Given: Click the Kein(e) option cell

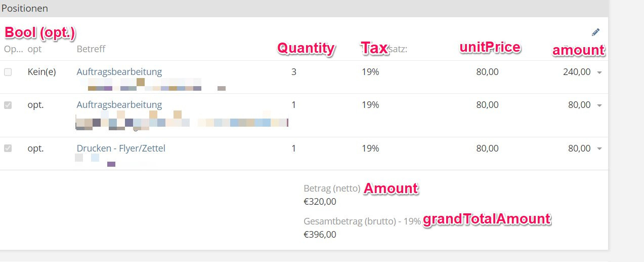Looking at the screenshot, I should pos(41,71).
